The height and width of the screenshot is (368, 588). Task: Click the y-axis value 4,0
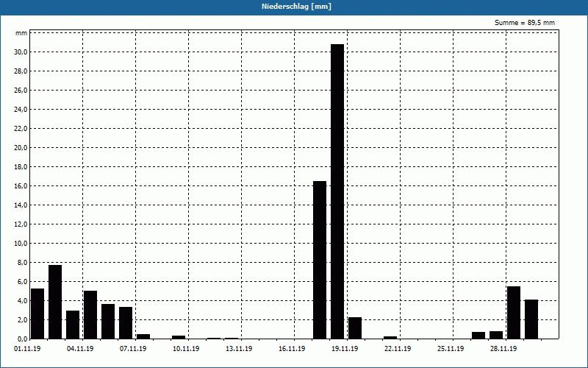(x=22, y=301)
